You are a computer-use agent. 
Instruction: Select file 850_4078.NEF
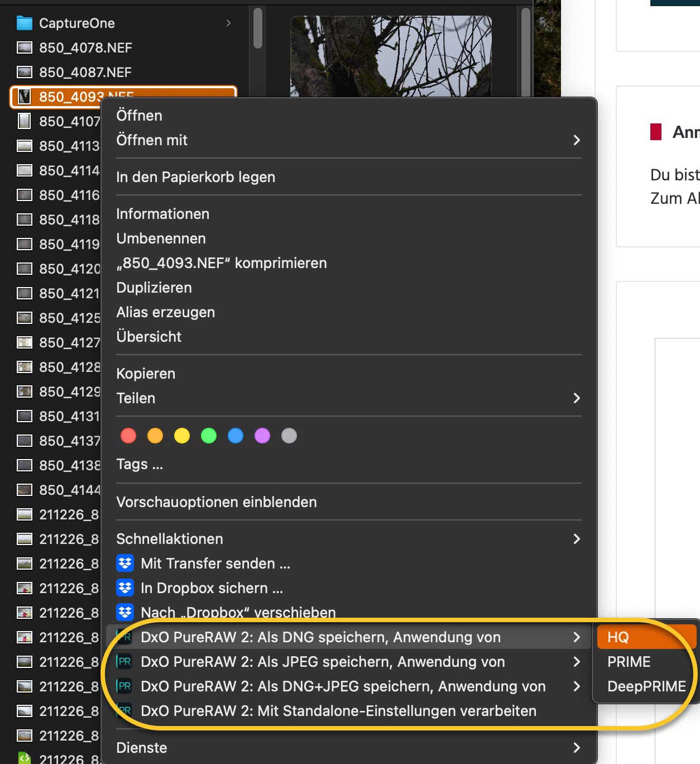(x=85, y=47)
